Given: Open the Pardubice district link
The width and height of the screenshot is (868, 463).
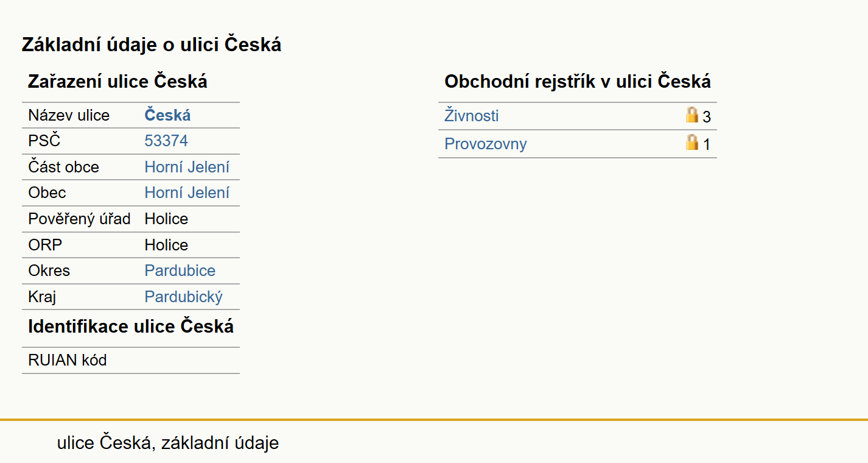Looking at the screenshot, I should pos(180,270).
